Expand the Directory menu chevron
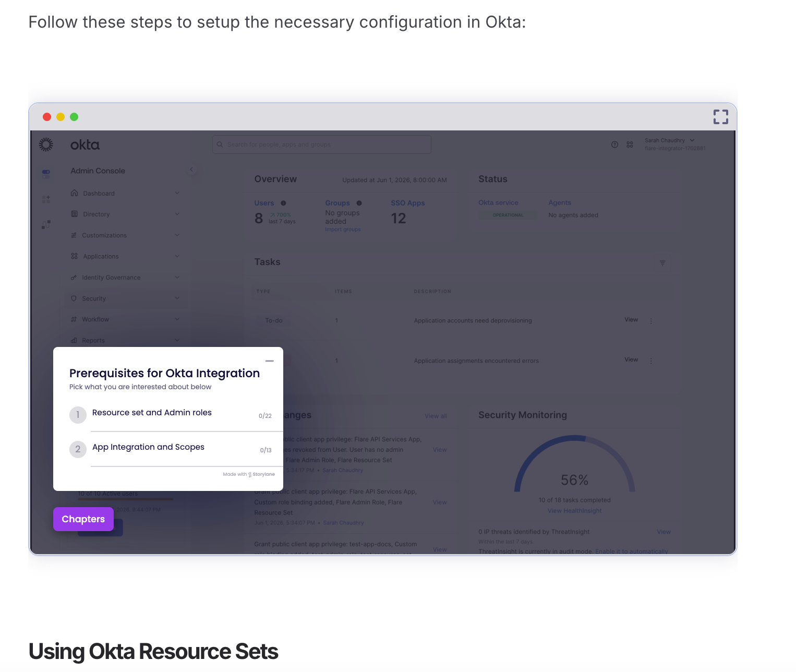 click(177, 214)
